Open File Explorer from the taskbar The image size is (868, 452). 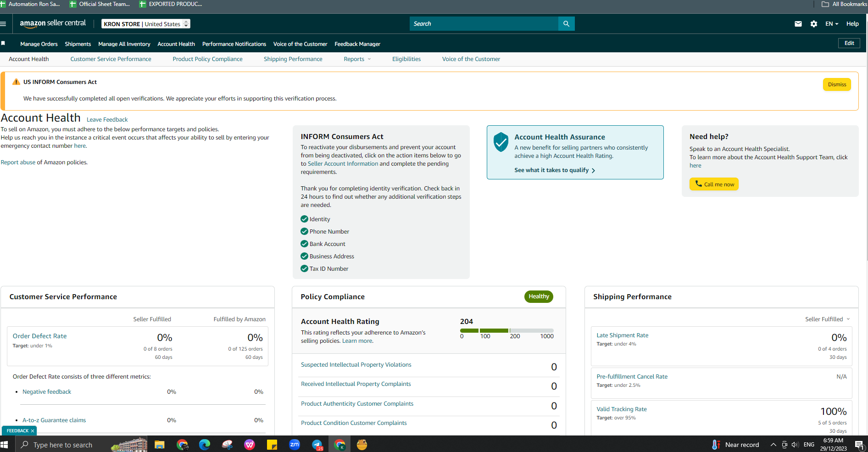click(x=160, y=445)
